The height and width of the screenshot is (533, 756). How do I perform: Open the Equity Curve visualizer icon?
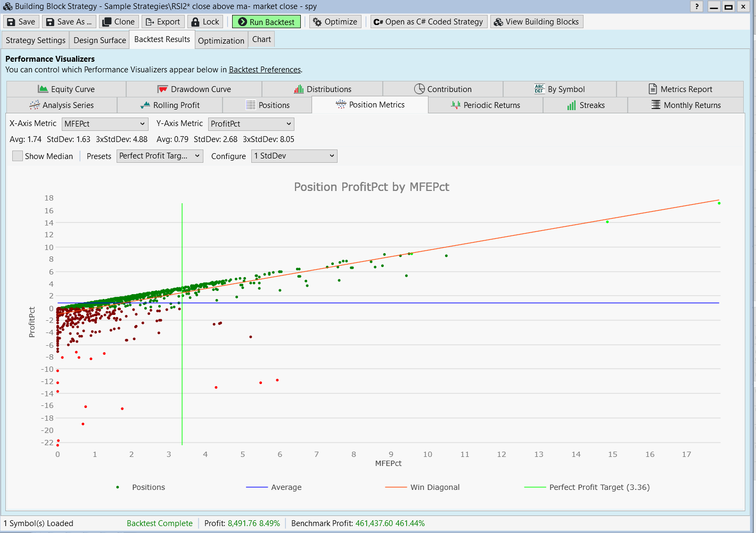point(43,89)
